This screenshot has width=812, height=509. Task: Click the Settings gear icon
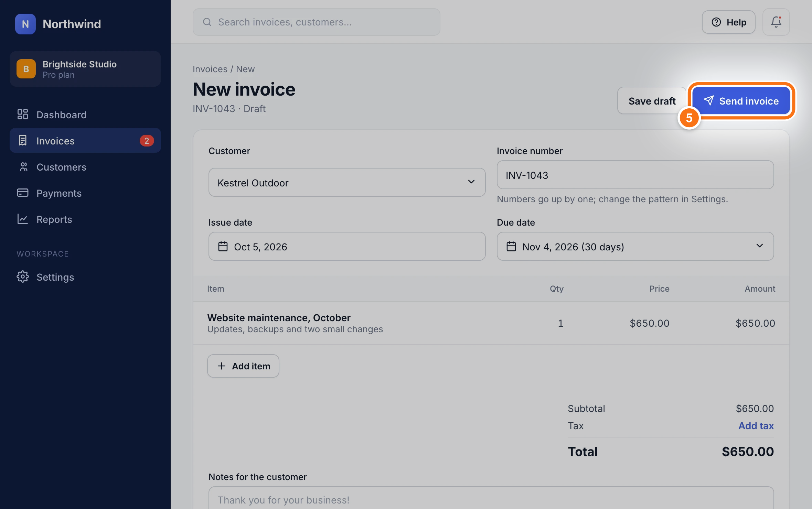[23, 277]
